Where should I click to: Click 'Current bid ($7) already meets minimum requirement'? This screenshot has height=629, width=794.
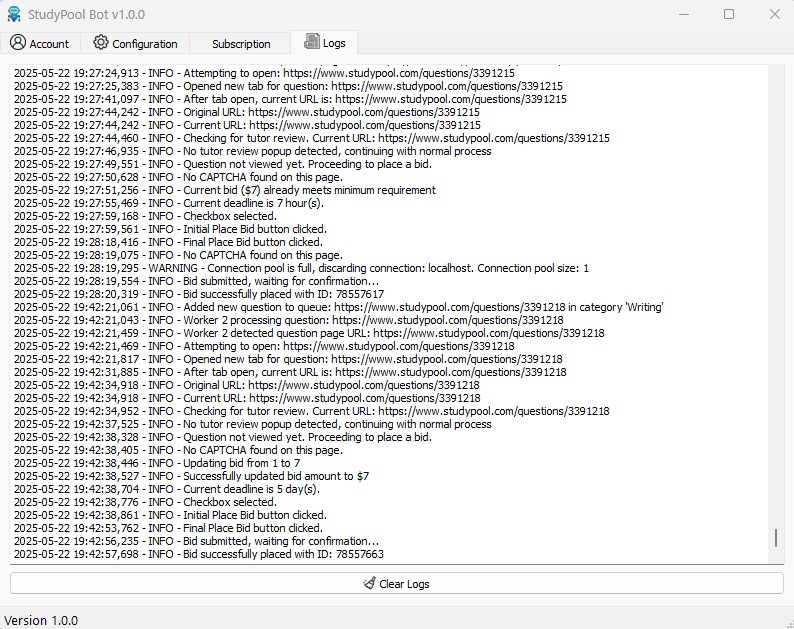click(225, 190)
